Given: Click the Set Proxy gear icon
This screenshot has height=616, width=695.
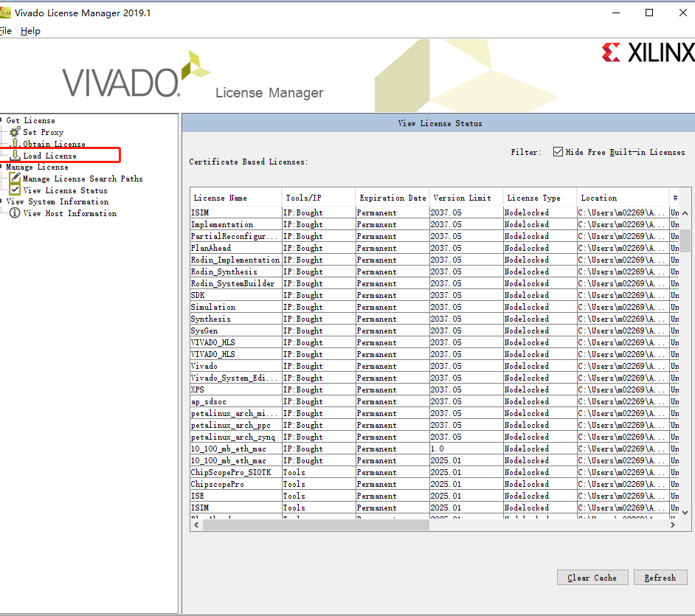Looking at the screenshot, I should point(15,132).
